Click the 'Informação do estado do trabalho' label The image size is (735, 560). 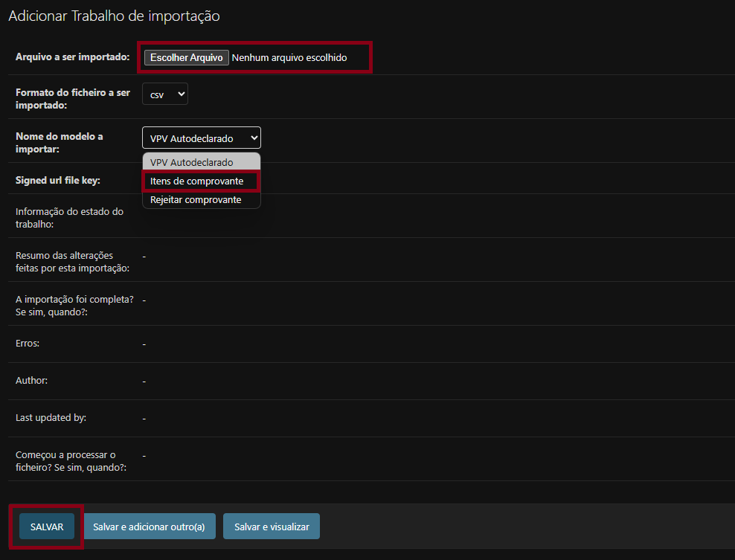coord(69,218)
